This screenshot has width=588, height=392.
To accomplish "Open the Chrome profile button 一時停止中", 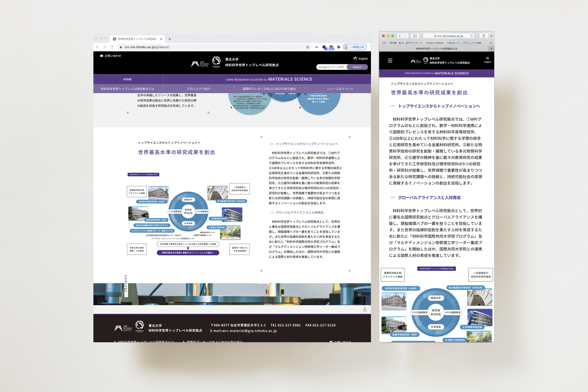I will pos(355,47).
